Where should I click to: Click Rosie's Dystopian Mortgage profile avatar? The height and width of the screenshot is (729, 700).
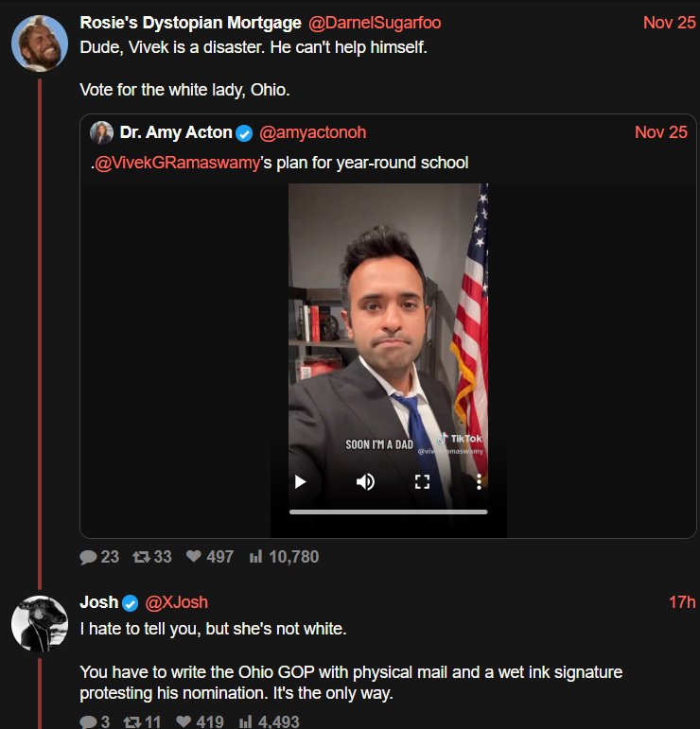(x=39, y=43)
